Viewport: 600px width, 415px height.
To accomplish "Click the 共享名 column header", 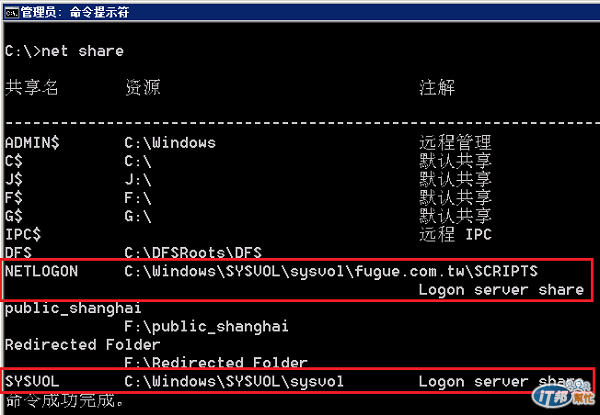I will [31, 88].
